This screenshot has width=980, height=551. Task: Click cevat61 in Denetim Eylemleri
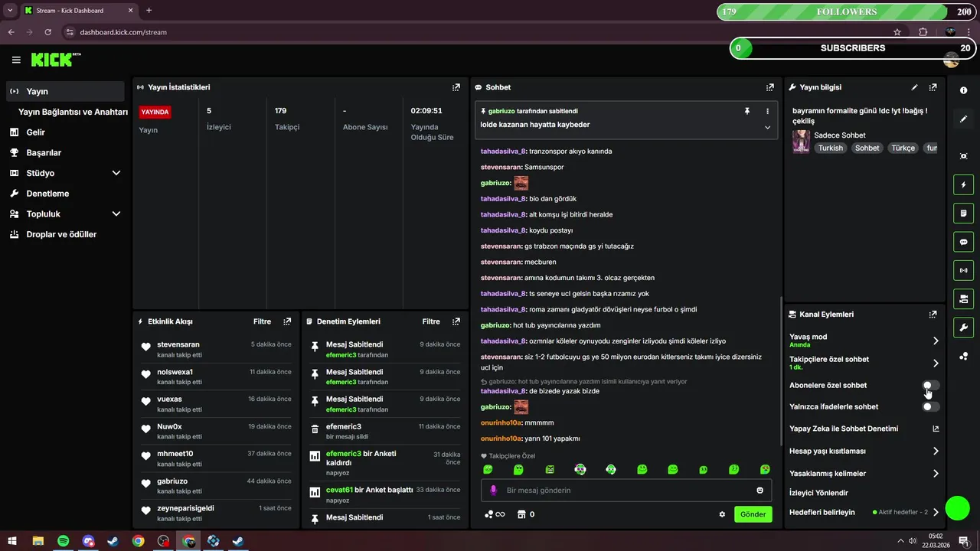(x=339, y=490)
